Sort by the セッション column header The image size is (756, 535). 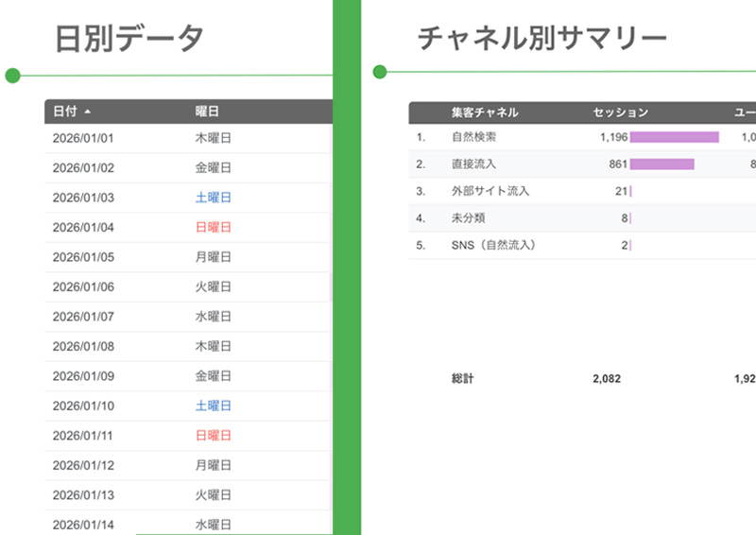click(x=620, y=112)
